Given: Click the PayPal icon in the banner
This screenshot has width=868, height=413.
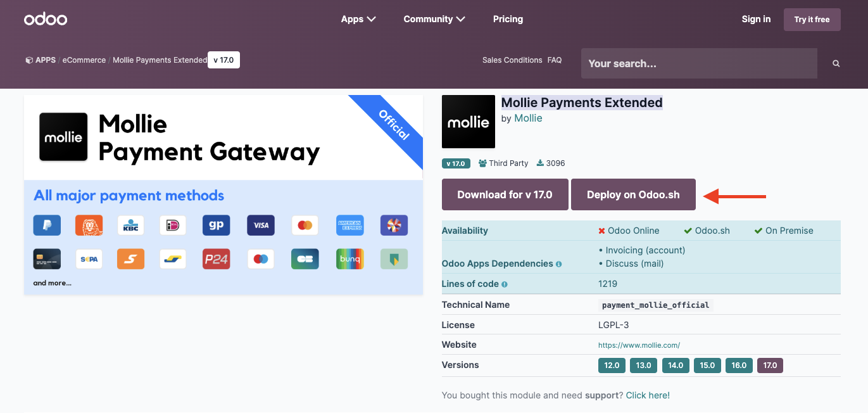Looking at the screenshot, I should click(x=47, y=225).
